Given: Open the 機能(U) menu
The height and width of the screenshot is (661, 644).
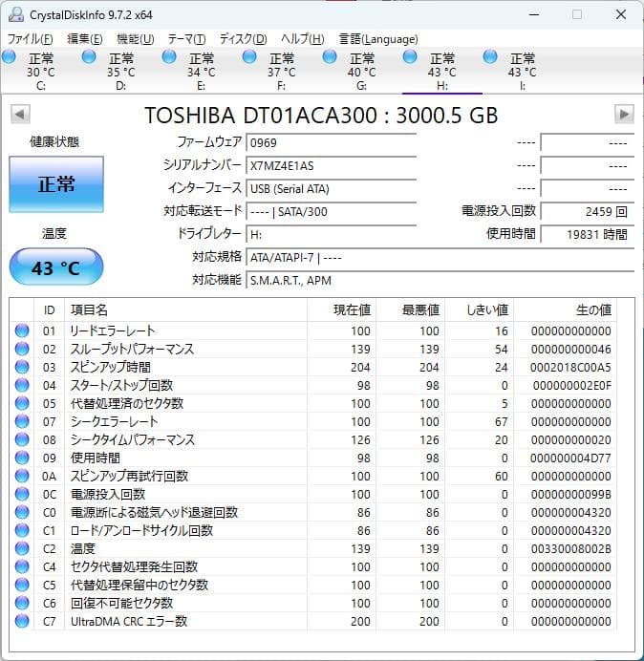Looking at the screenshot, I should (x=136, y=39).
